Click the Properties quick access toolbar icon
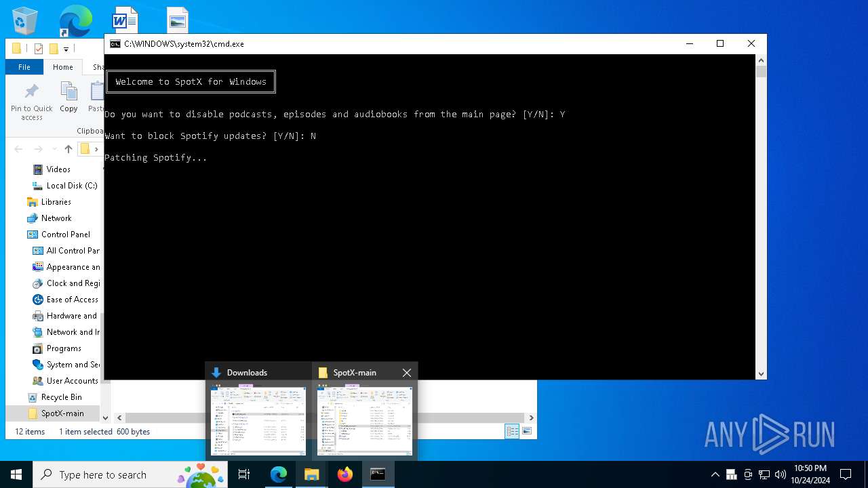868x488 pixels. click(x=39, y=49)
